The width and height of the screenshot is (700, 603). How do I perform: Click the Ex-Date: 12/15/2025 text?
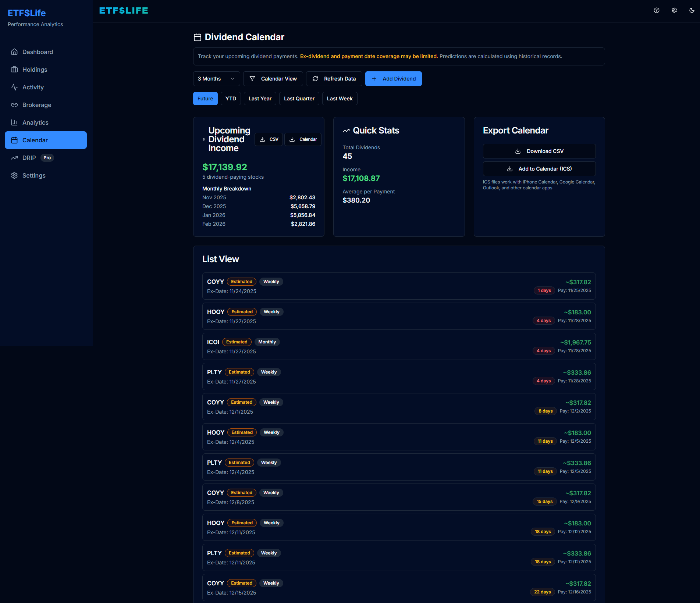tap(232, 593)
